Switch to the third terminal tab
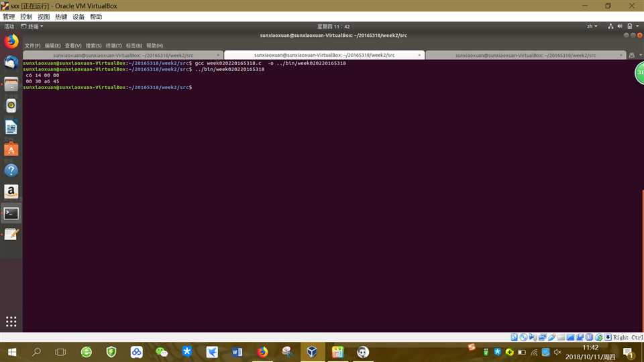The image size is (644, 362). [x=525, y=55]
